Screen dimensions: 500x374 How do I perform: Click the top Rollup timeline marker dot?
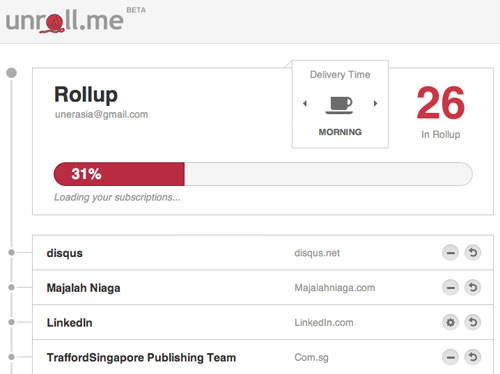tap(12, 73)
